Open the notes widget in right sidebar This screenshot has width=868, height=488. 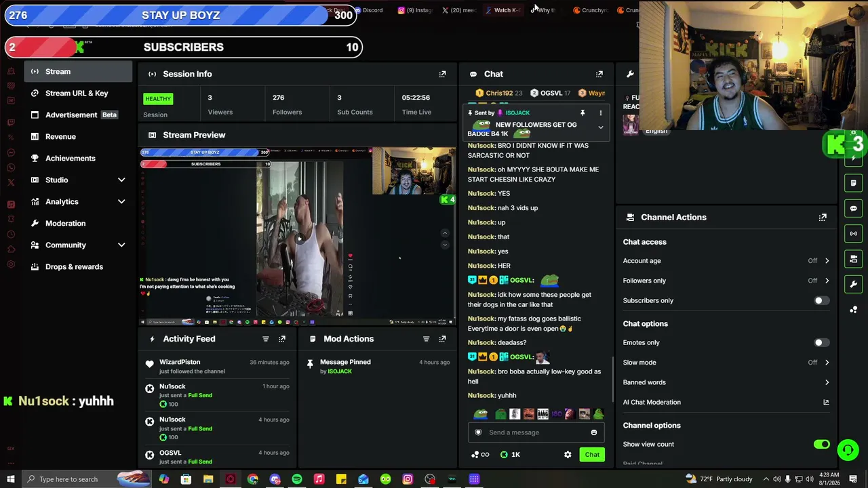(x=854, y=183)
